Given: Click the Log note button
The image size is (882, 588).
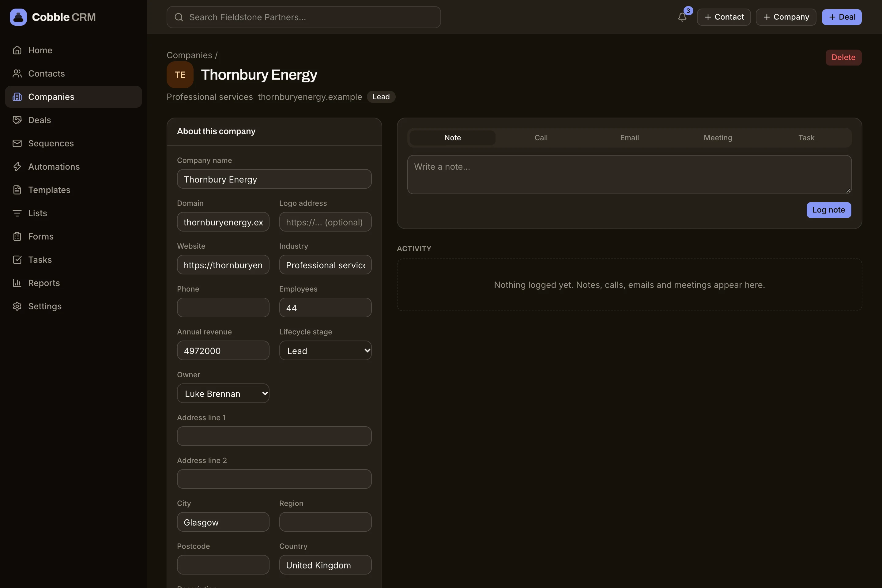Looking at the screenshot, I should click(x=829, y=210).
